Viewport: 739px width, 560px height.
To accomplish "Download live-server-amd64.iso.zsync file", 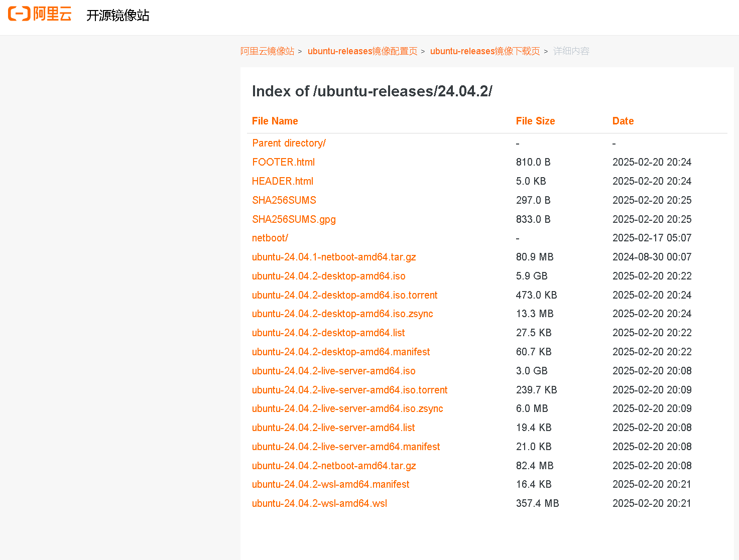I will [347, 408].
